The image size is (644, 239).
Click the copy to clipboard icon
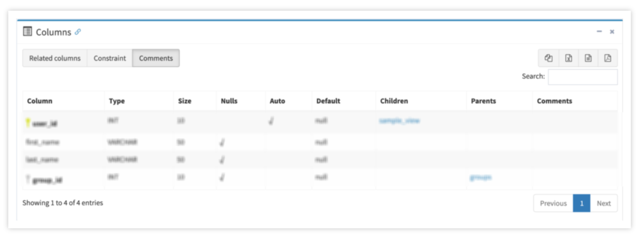pos(548,58)
